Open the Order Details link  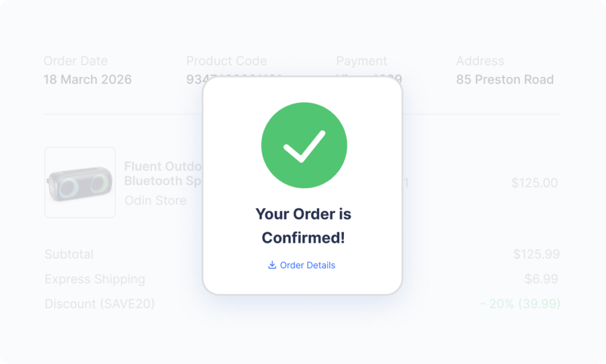(x=308, y=265)
